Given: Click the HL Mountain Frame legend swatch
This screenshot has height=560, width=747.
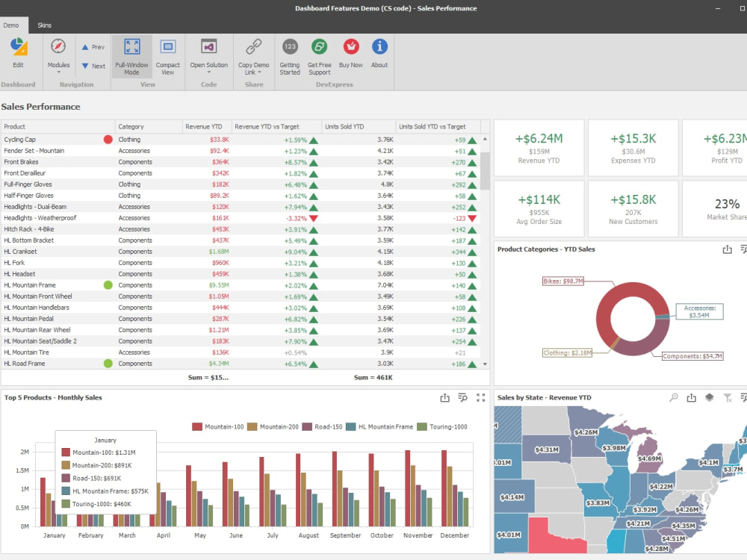Looking at the screenshot, I should 351,426.
